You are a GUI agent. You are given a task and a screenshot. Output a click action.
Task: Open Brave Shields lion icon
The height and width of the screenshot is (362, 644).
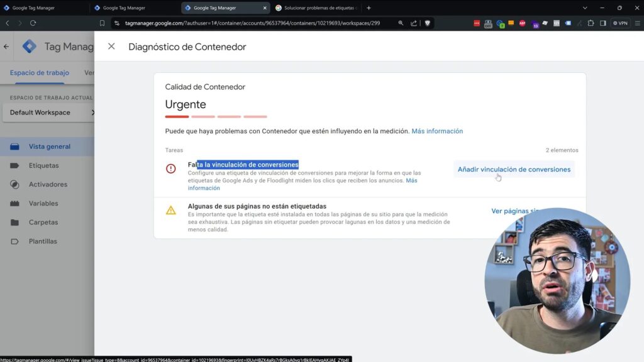click(428, 23)
